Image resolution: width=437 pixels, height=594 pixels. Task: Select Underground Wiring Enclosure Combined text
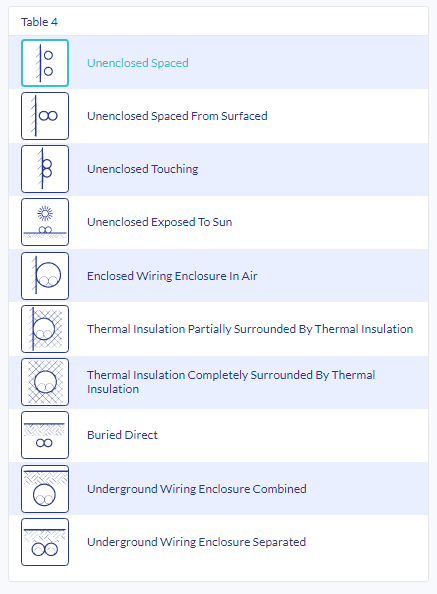(x=197, y=489)
